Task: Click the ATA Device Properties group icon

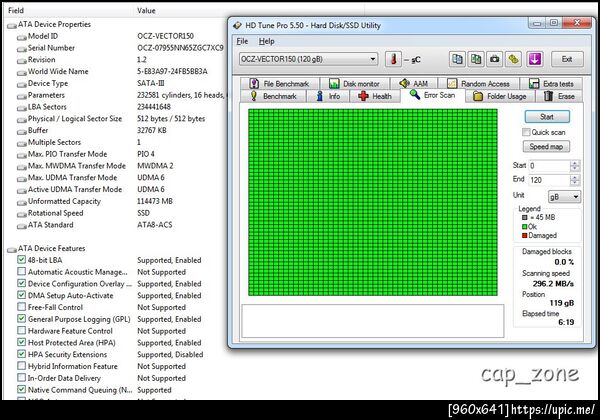Action: coord(11,25)
